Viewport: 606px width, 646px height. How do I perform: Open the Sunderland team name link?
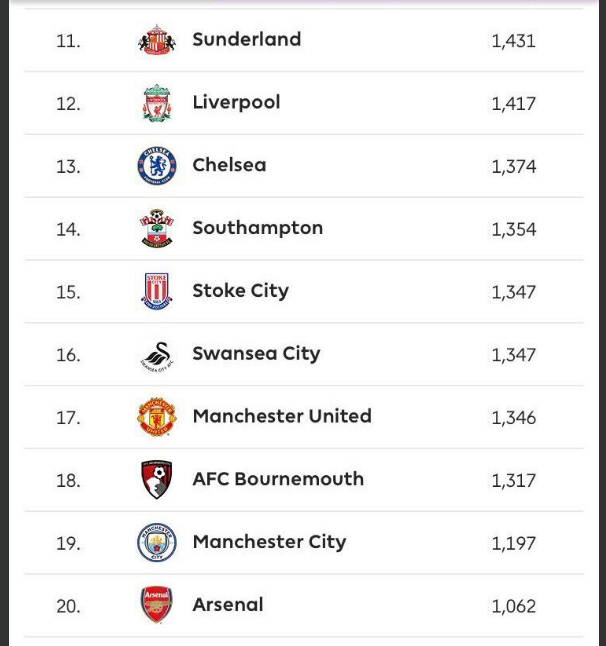pos(247,40)
